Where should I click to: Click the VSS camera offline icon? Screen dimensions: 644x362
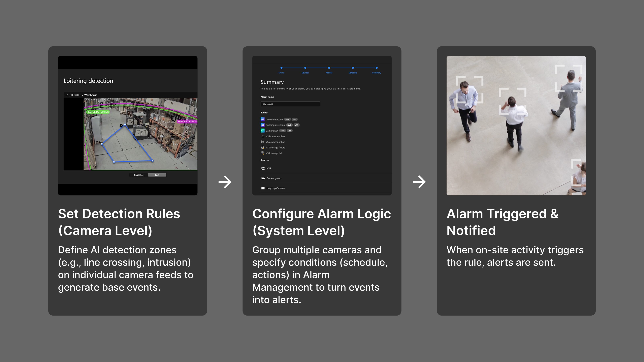pos(262,142)
